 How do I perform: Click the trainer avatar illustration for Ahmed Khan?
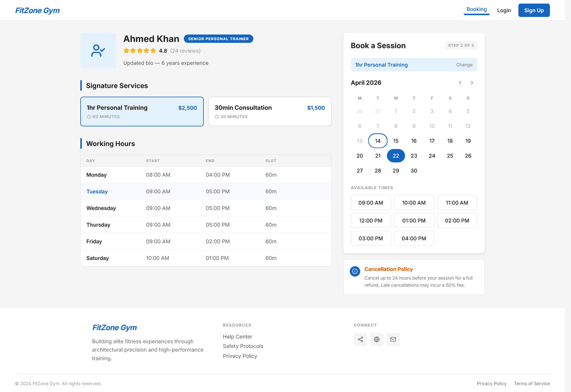(98, 50)
